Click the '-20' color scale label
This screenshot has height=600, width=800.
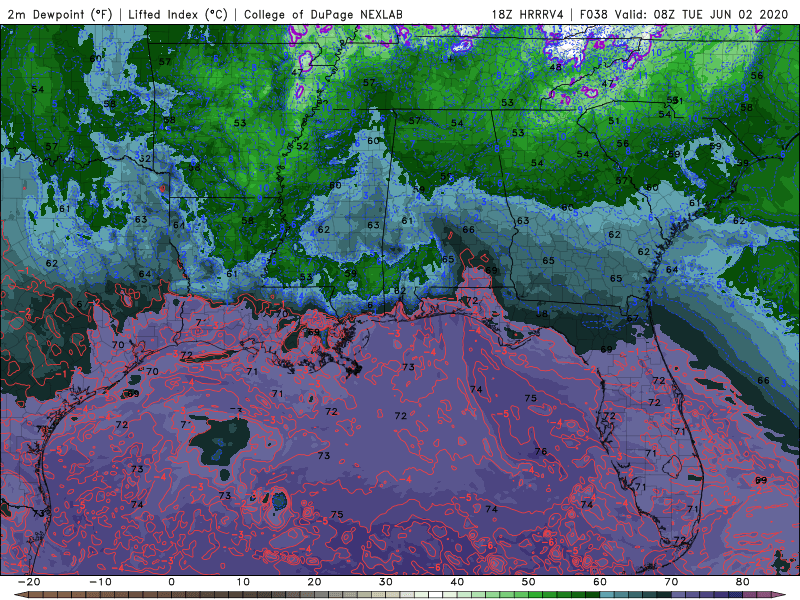[29, 582]
